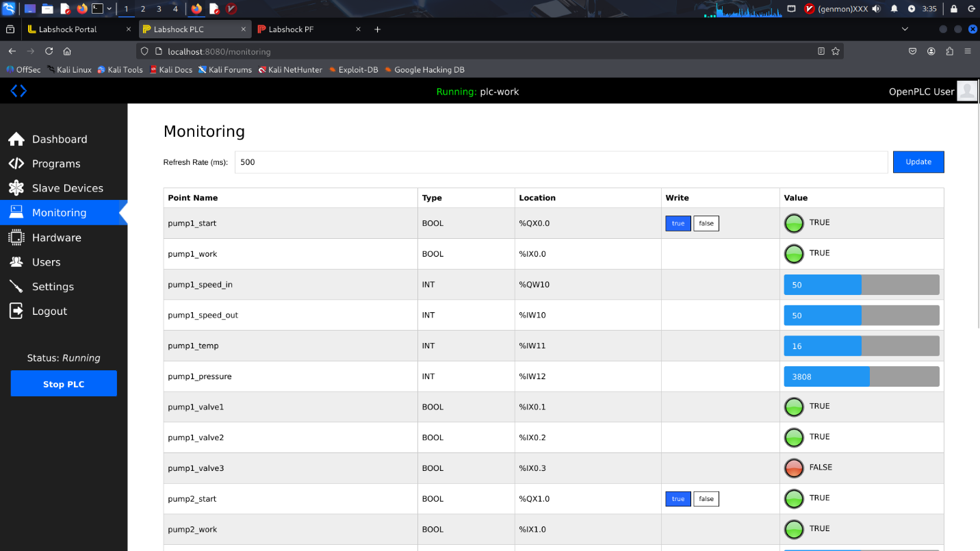Set pump1_start to false
The width and height of the screenshot is (980, 551).
[x=706, y=223]
